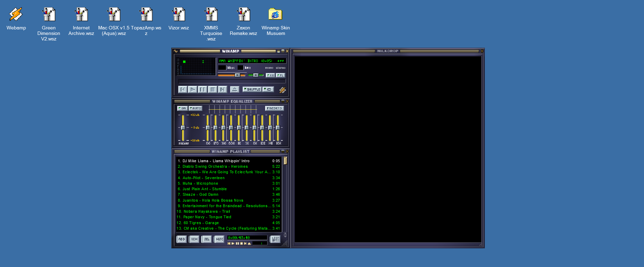Open playlist REM remove menu
Image resolution: width=644 pixels, height=267 pixels.
coord(194,239)
